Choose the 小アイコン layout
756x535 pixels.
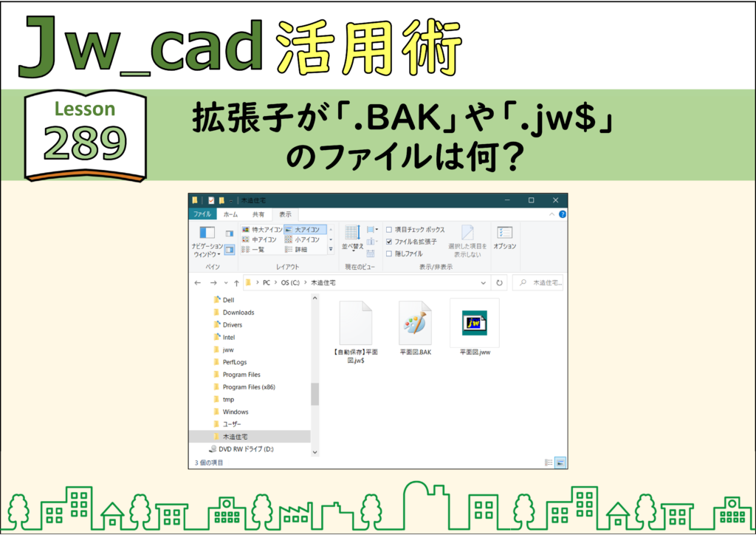[302, 239]
